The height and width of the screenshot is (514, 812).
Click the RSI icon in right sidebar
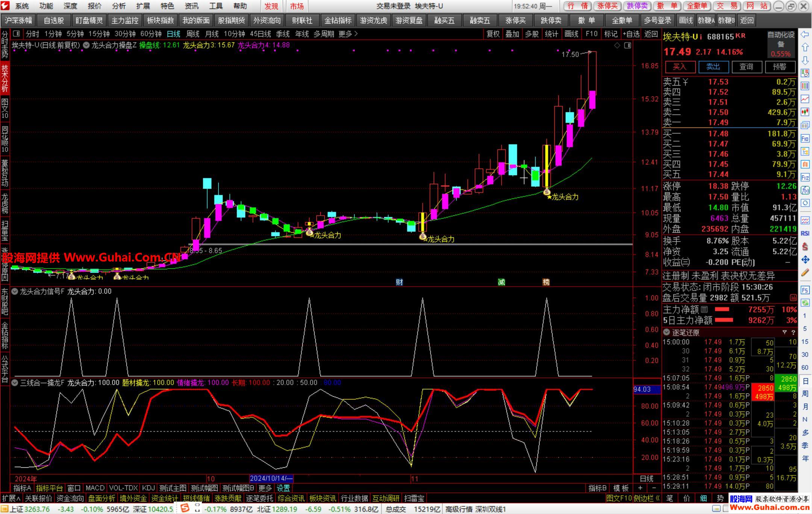pos(805,233)
